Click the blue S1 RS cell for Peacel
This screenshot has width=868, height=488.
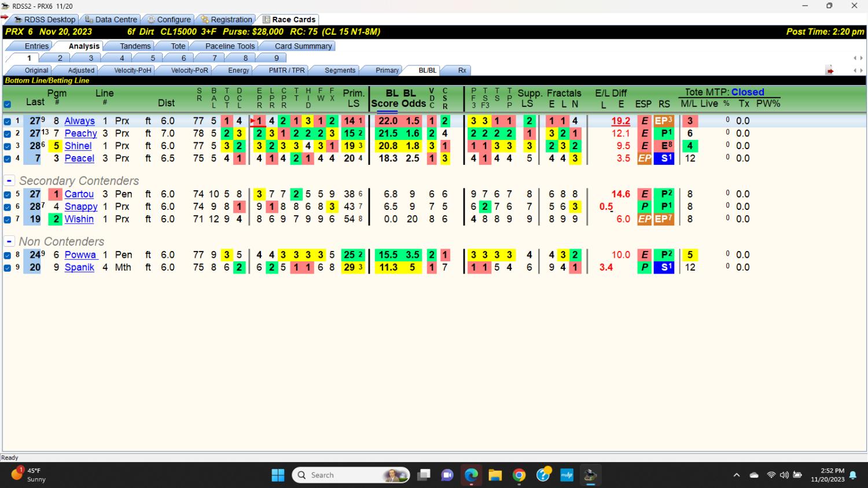click(664, 158)
